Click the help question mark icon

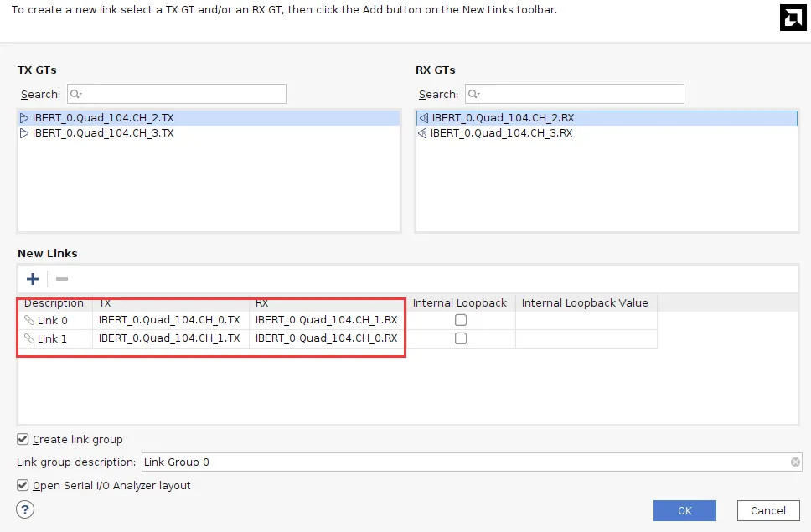tap(25, 509)
